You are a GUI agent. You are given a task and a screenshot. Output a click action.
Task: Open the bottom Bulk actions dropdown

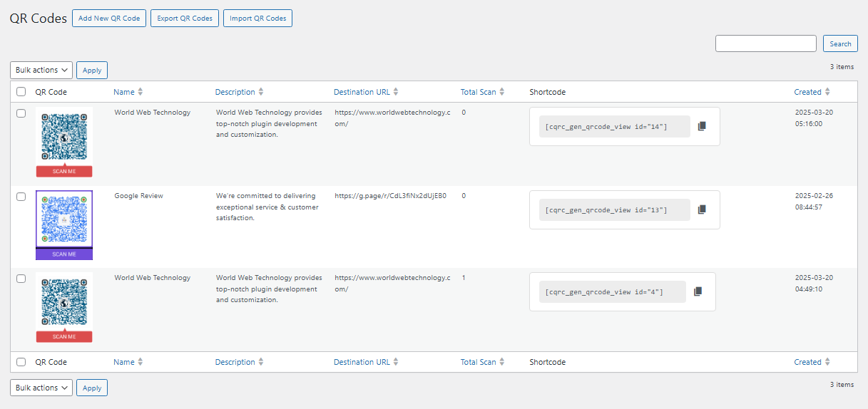click(x=41, y=388)
